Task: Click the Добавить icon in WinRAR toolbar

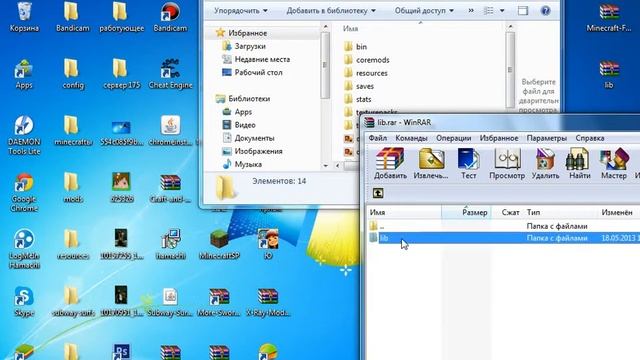Action: tap(390, 164)
